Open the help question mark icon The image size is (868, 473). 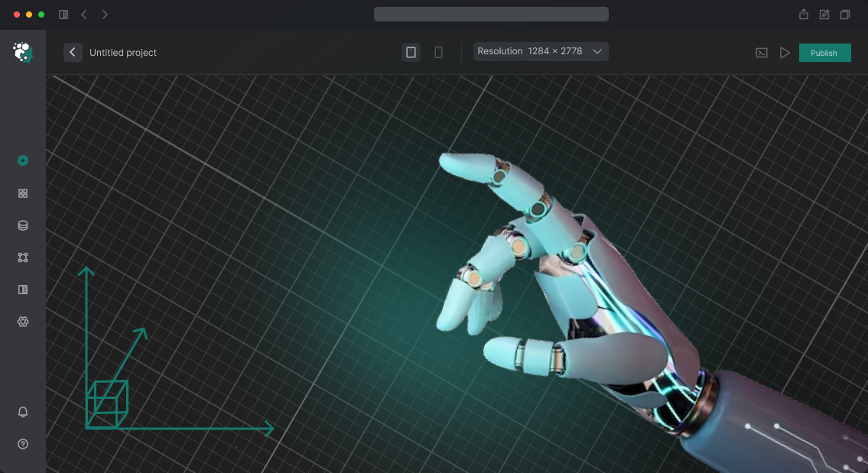23,444
